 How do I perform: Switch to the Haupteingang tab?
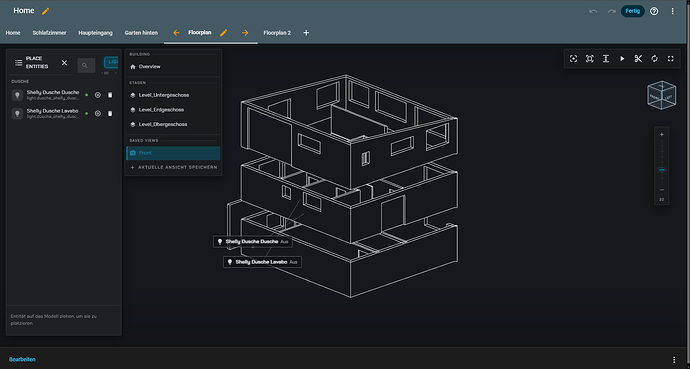pyautogui.click(x=95, y=33)
